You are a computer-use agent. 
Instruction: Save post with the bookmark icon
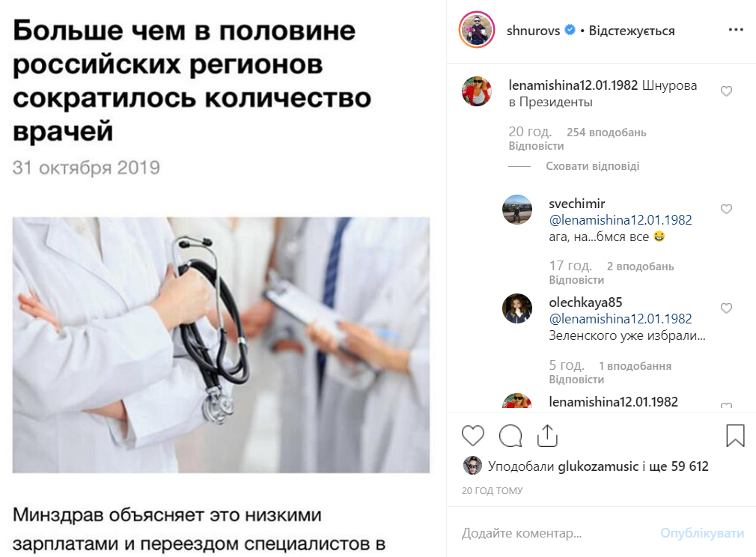[x=735, y=436]
